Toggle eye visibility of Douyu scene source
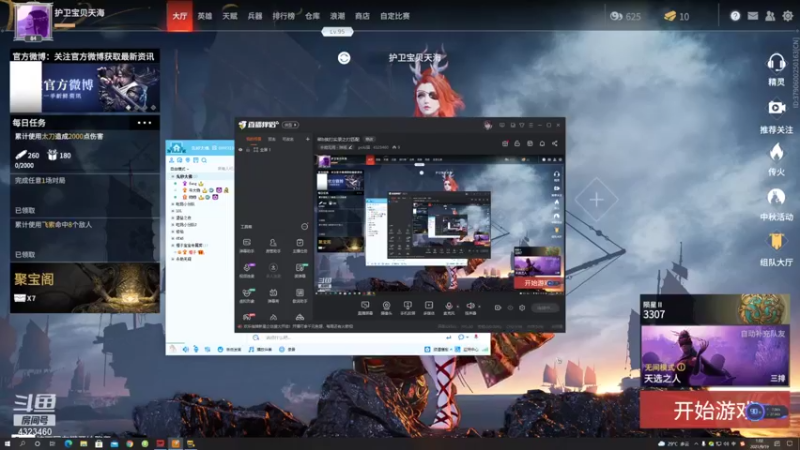 tap(241, 150)
